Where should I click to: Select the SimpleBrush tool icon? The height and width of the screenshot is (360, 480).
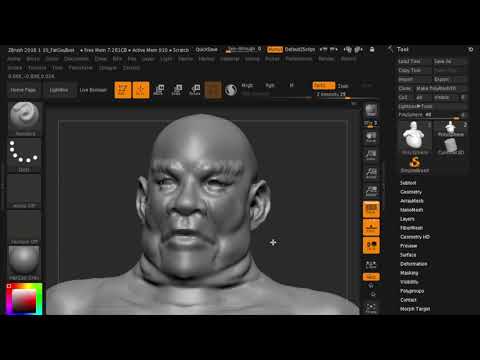click(x=415, y=164)
